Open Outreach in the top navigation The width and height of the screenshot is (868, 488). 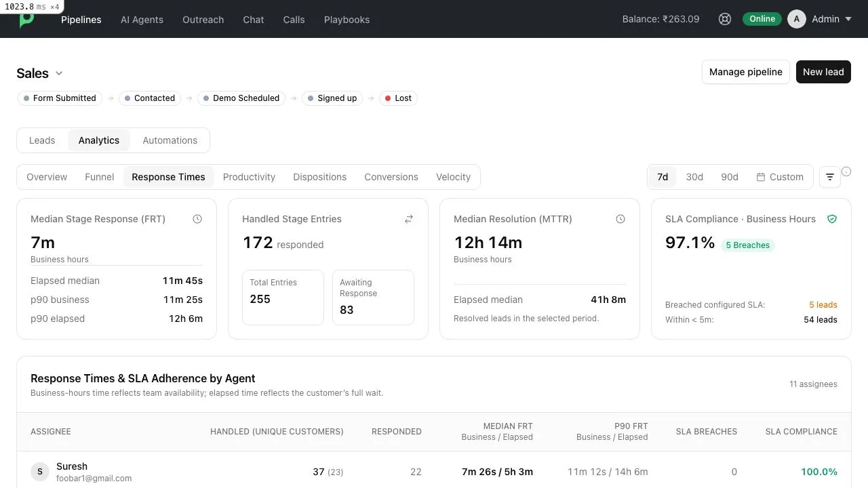tap(203, 20)
